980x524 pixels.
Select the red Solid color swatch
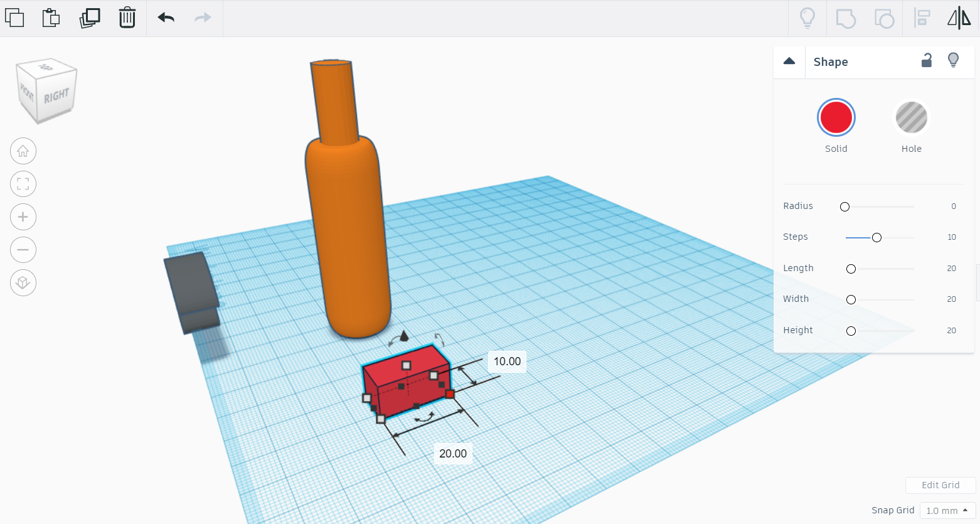click(836, 117)
